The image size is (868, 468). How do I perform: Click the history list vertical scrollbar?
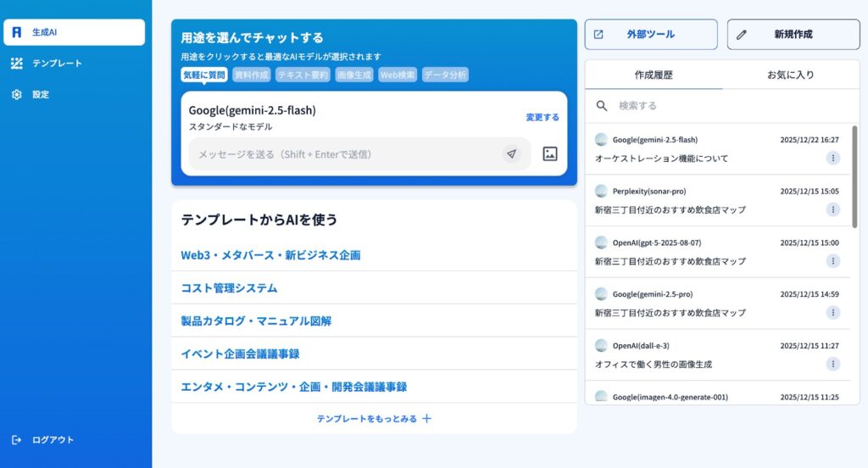click(854, 176)
